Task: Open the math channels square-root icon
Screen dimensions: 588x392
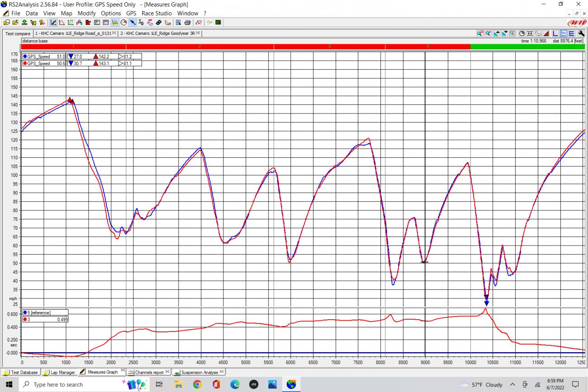Action: [x=199, y=22]
